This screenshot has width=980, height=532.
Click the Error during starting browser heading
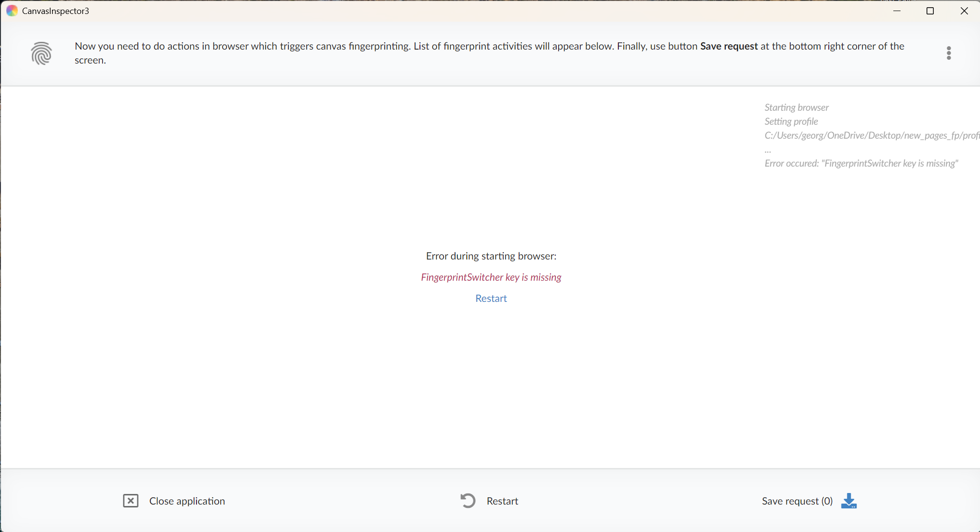coord(491,256)
